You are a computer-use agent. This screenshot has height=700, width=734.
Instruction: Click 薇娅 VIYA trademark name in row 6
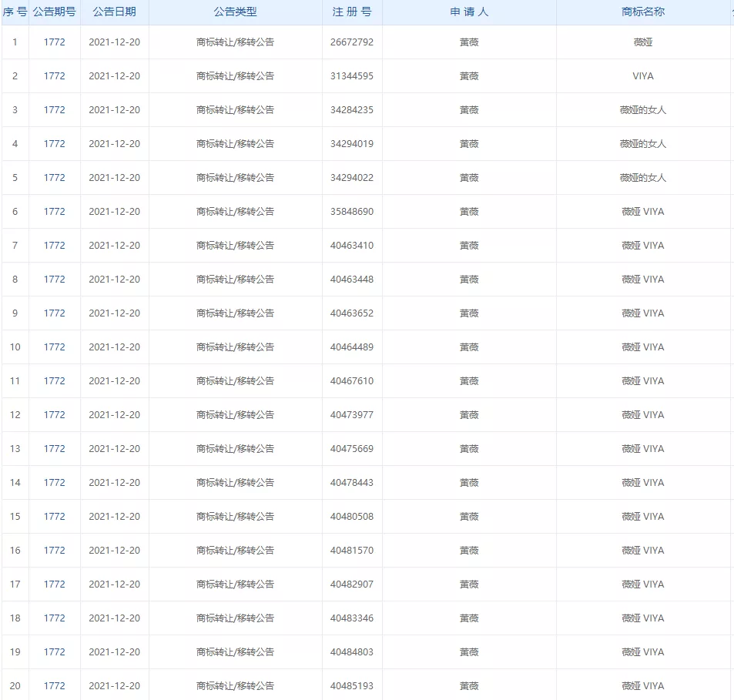643,212
